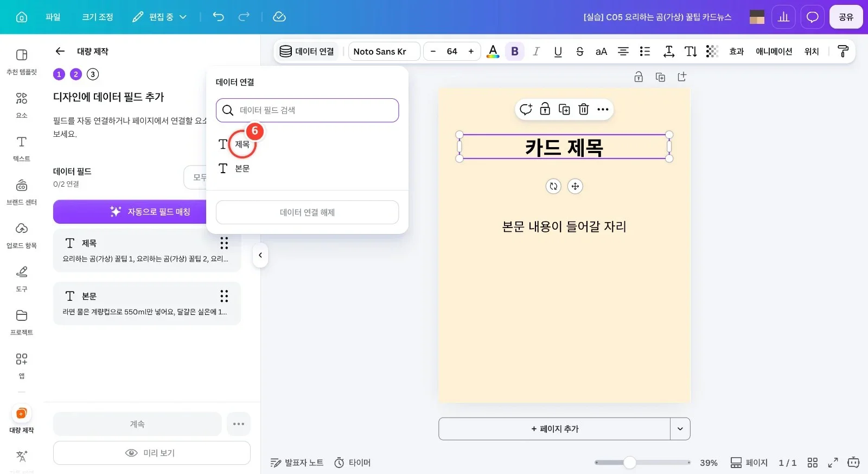Screen dimensions: 868x474
Task: Redo the last action
Action: 244,17
